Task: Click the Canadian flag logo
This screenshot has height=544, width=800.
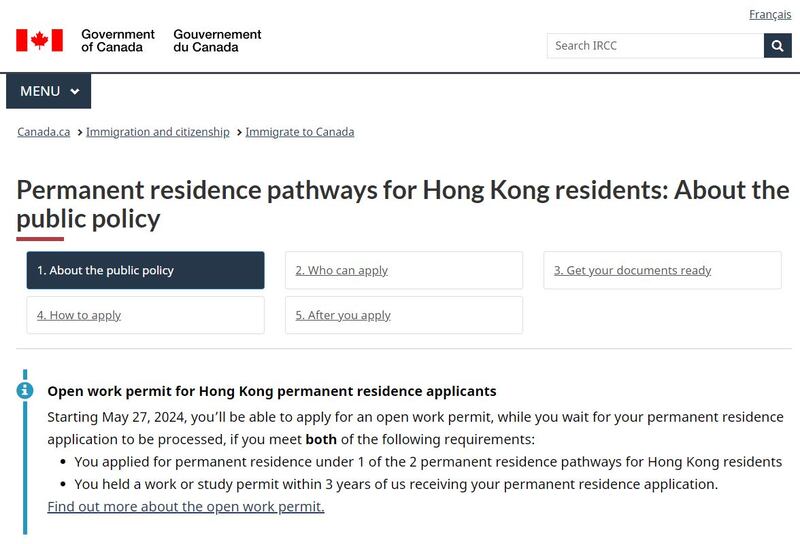Action: pos(39,40)
